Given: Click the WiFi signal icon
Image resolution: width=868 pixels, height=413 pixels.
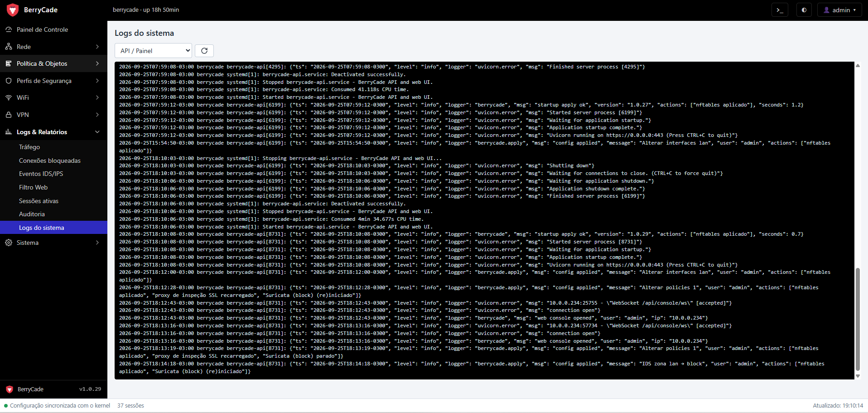Looking at the screenshot, I should point(9,97).
